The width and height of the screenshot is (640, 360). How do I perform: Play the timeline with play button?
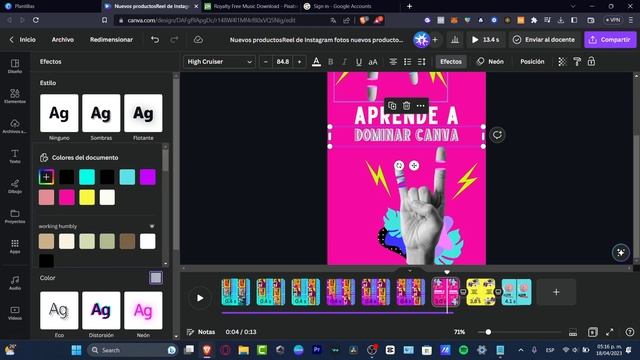click(x=200, y=298)
